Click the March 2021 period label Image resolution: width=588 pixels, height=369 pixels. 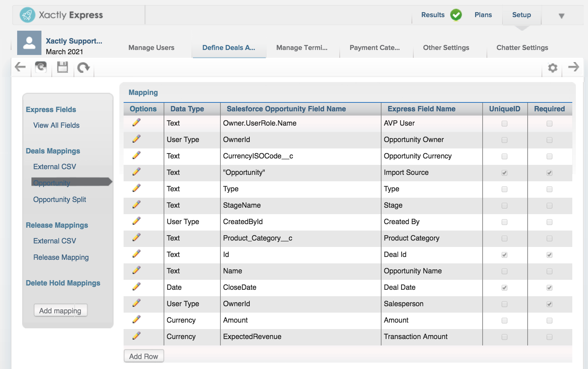tap(64, 52)
